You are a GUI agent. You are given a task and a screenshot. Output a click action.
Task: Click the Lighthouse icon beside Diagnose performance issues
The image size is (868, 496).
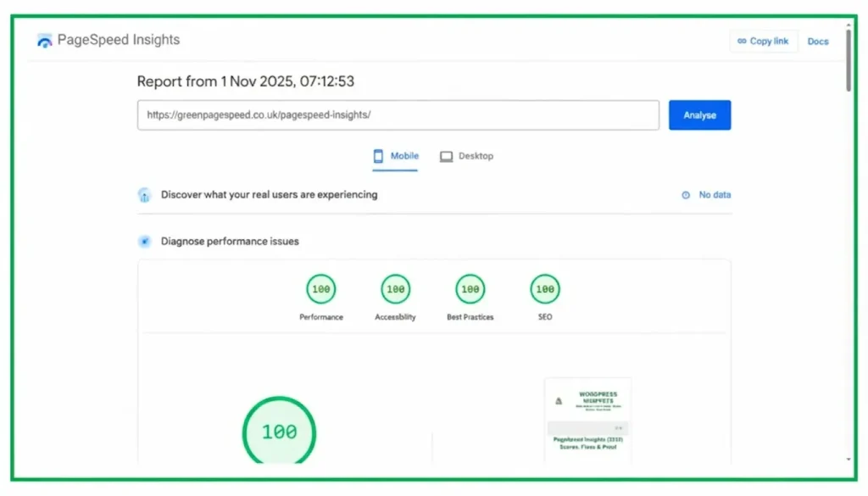144,241
